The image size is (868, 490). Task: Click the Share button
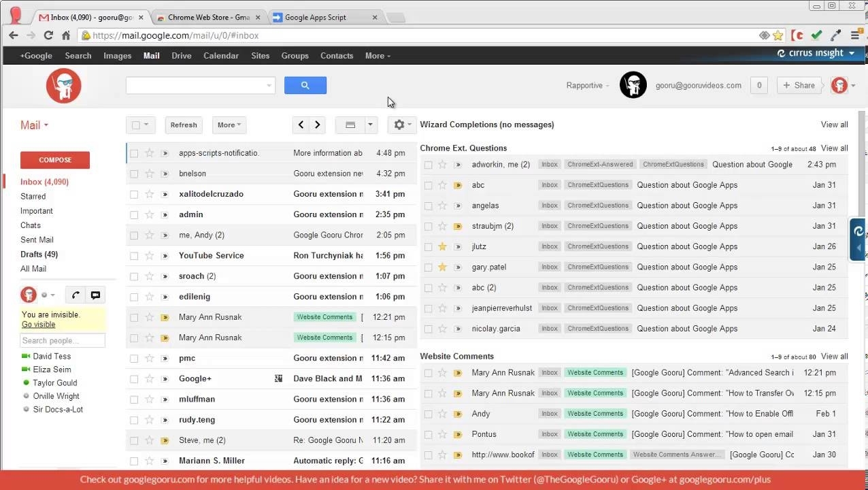[799, 85]
